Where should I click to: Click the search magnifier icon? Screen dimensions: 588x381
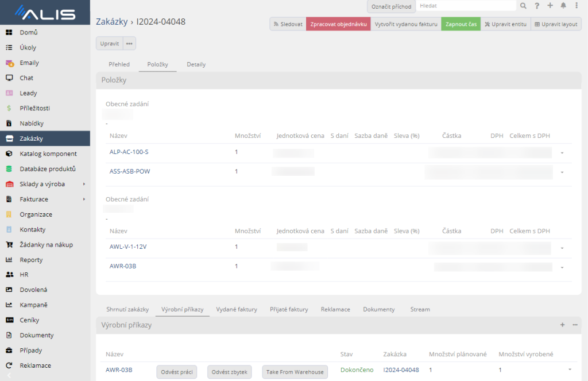click(523, 6)
